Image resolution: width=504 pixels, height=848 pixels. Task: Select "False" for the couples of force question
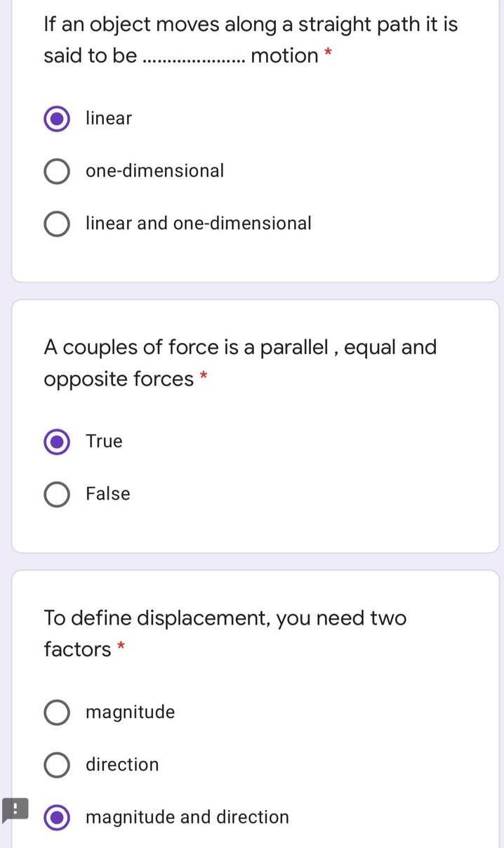click(x=57, y=493)
